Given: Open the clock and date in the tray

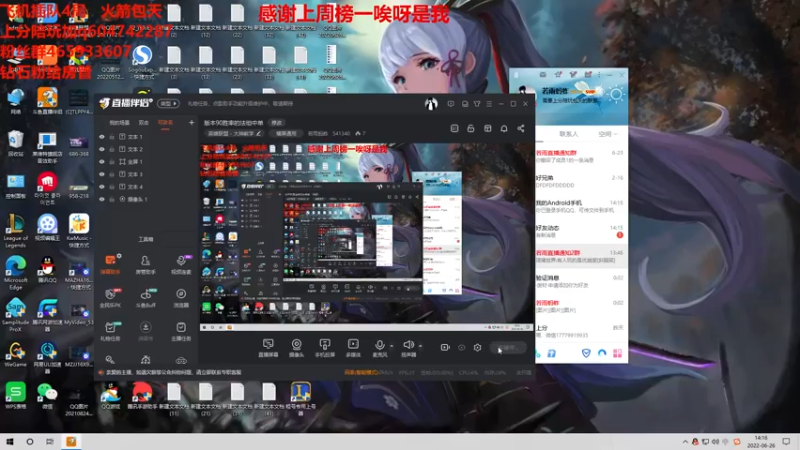Looking at the screenshot, I should (x=761, y=442).
